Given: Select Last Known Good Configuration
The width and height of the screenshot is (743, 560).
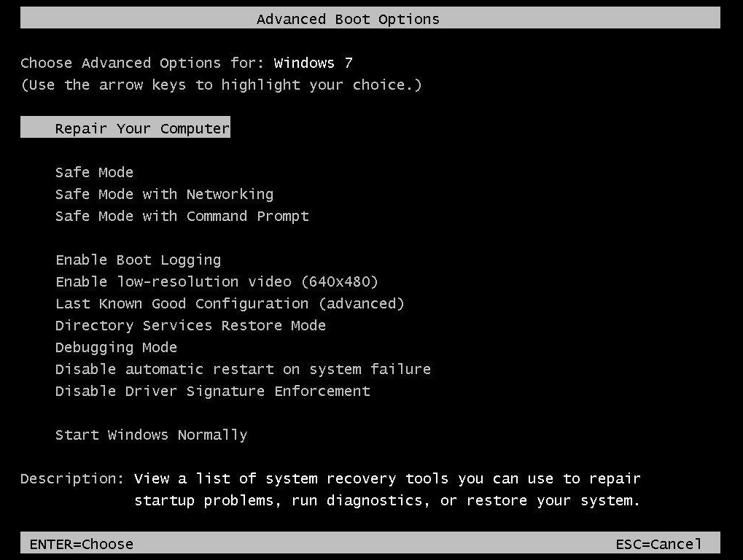Looking at the screenshot, I should click(x=230, y=303).
